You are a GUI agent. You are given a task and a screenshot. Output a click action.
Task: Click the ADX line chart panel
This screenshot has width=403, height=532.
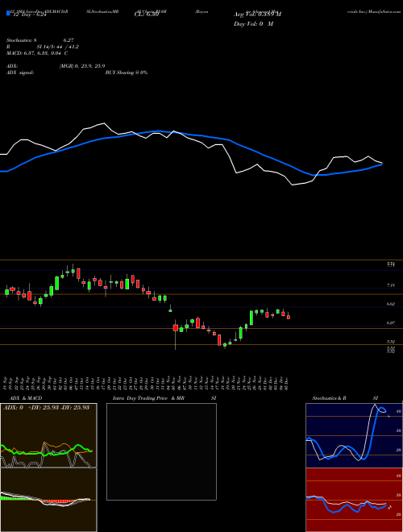tap(48, 435)
